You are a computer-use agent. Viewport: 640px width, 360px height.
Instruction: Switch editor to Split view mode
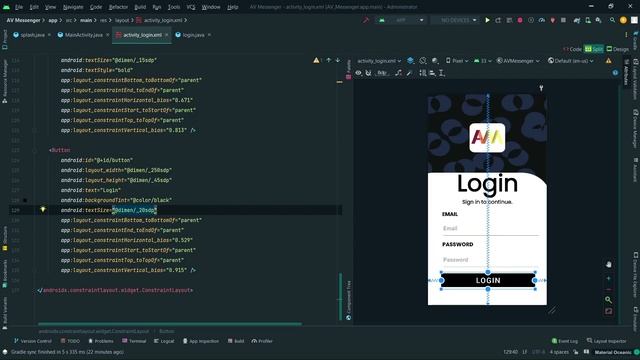[x=594, y=49]
